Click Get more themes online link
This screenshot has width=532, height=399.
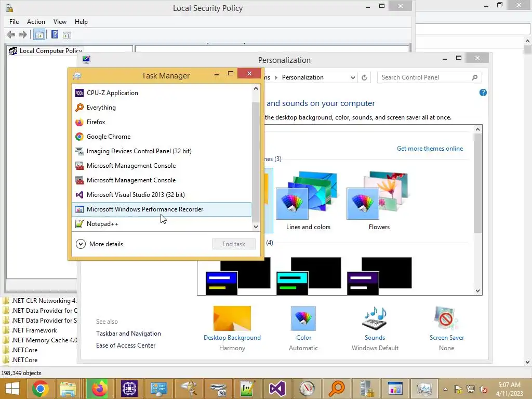point(430,149)
